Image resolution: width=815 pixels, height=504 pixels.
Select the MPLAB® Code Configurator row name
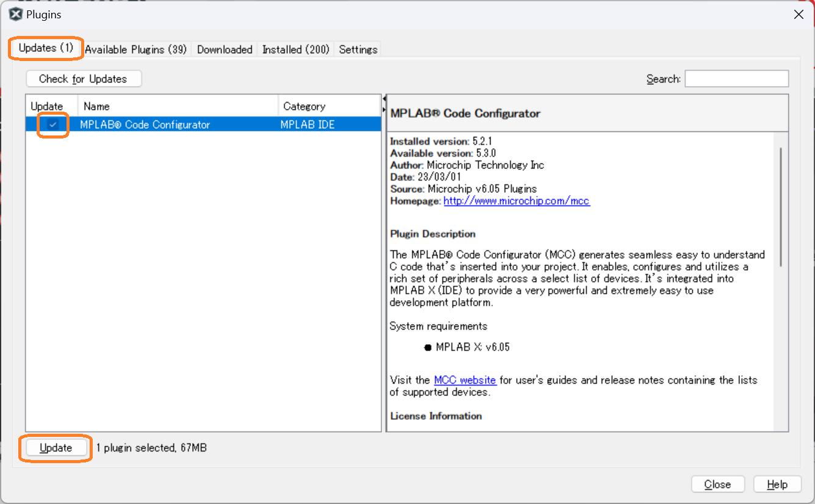pyautogui.click(x=145, y=124)
